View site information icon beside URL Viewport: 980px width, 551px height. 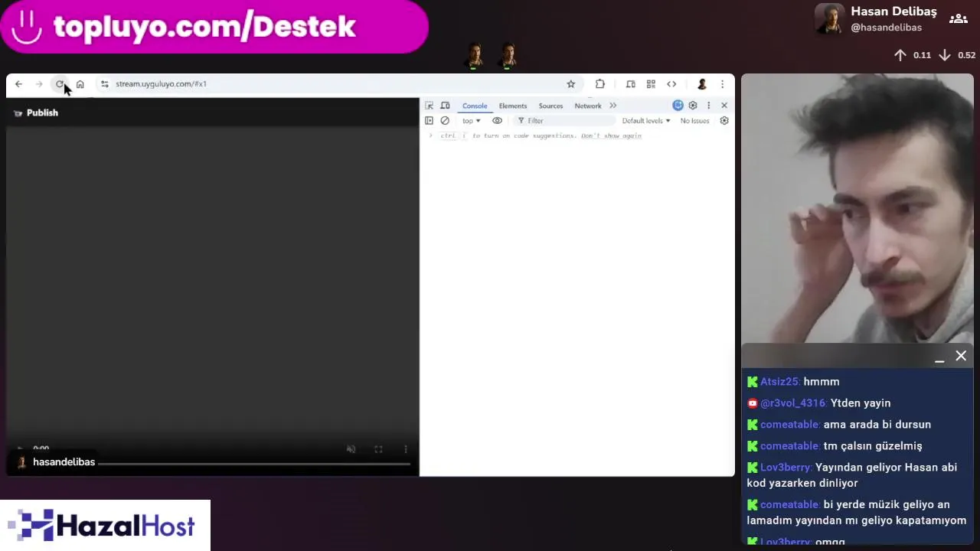click(x=105, y=84)
